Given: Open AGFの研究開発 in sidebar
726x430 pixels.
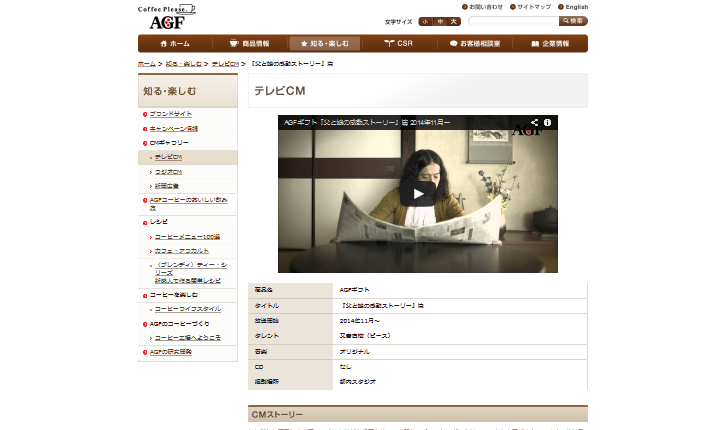Looking at the screenshot, I should (170, 352).
